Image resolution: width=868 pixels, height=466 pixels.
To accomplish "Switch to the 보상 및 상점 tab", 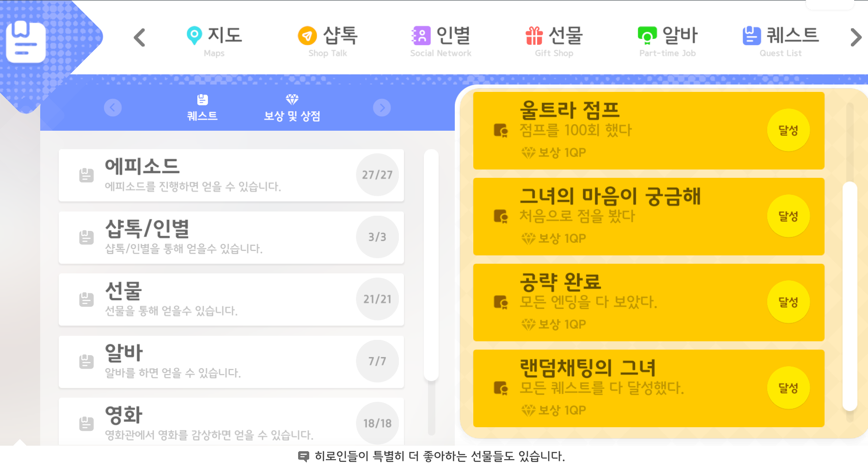I will pyautogui.click(x=292, y=108).
